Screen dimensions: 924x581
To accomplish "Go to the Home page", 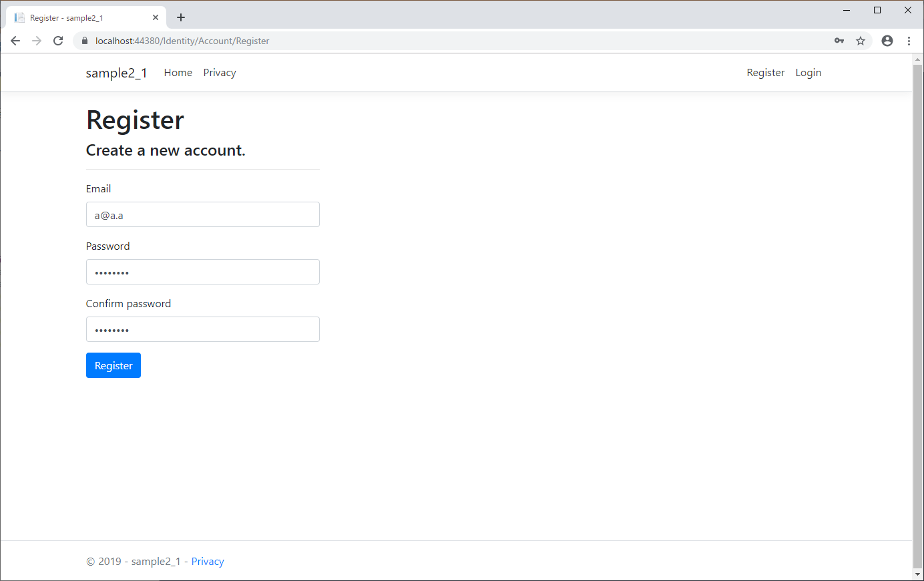I will click(178, 73).
